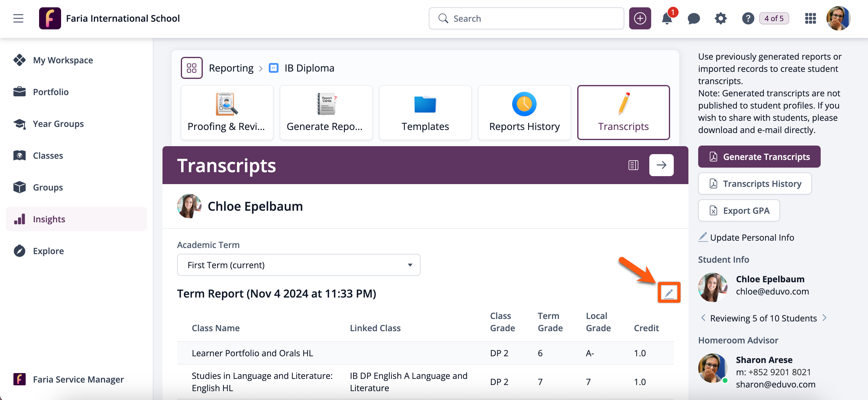Screen dimensions: 868x400
Task: Switch to the Reports History tab
Action: click(x=524, y=112)
